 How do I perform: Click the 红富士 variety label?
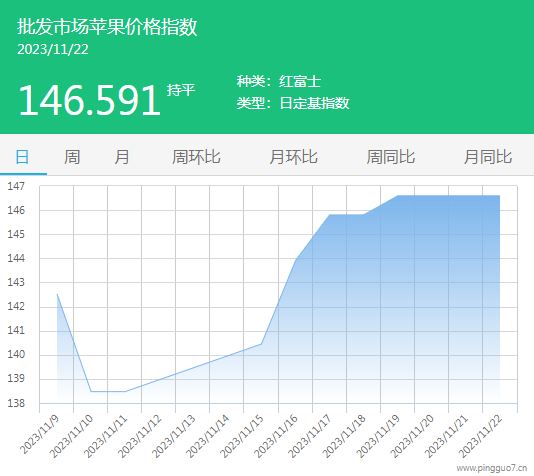click(300, 81)
